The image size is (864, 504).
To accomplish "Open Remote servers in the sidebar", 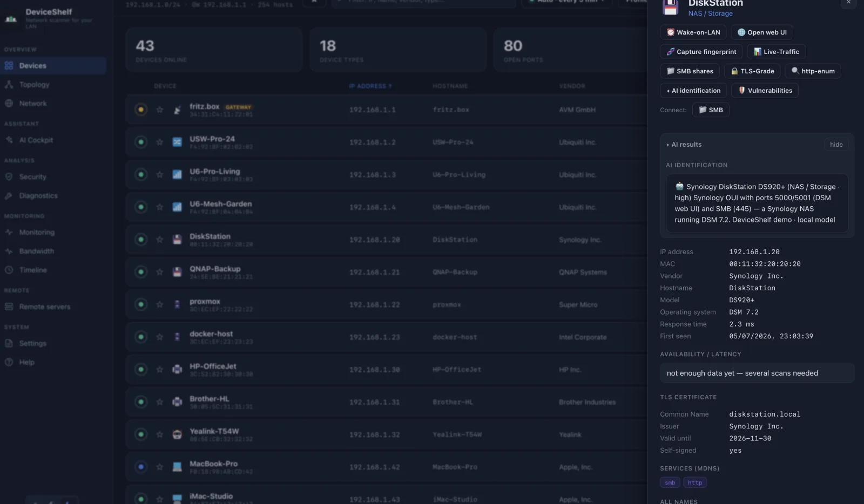I will click(x=53, y=307).
